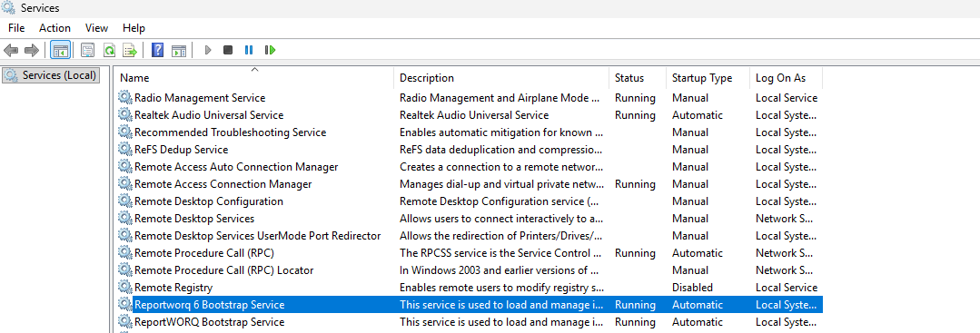The height and width of the screenshot is (333, 980).
Task: Click gear icon for Recommended Troubleshooting Service
Action: coord(125,132)
